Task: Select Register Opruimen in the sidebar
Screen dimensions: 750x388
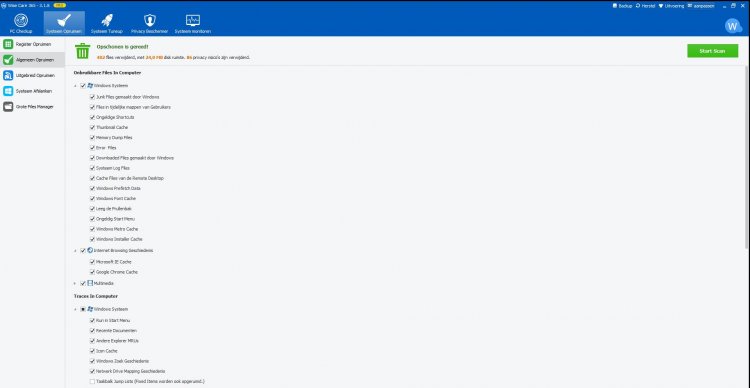Action: 33,44
